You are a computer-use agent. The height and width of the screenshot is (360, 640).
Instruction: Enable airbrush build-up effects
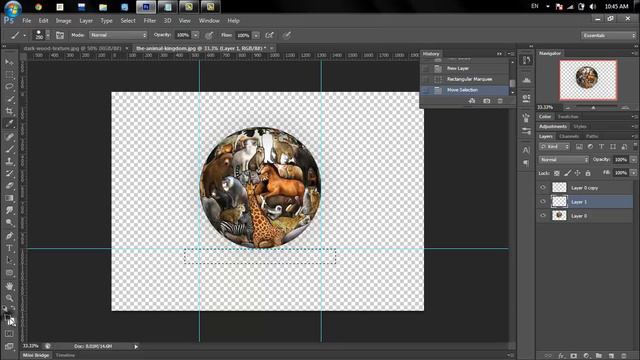pyautogui.click(x=269, y=36)
